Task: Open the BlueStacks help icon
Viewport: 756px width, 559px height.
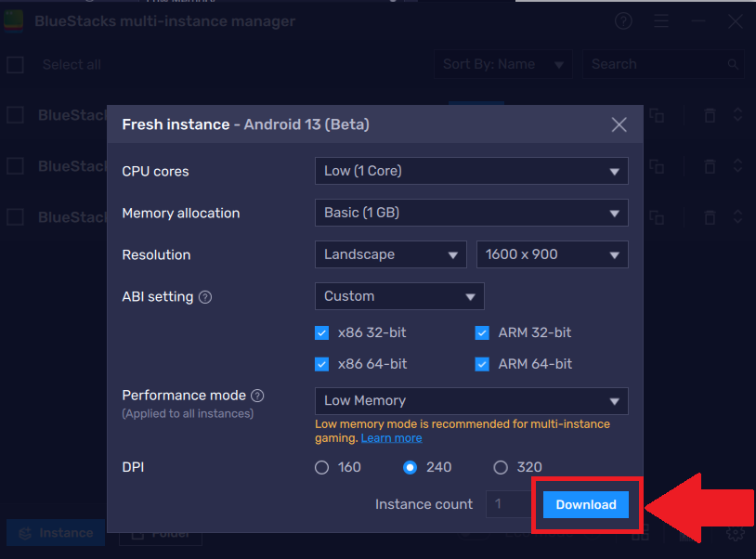Action: (623, 20)
